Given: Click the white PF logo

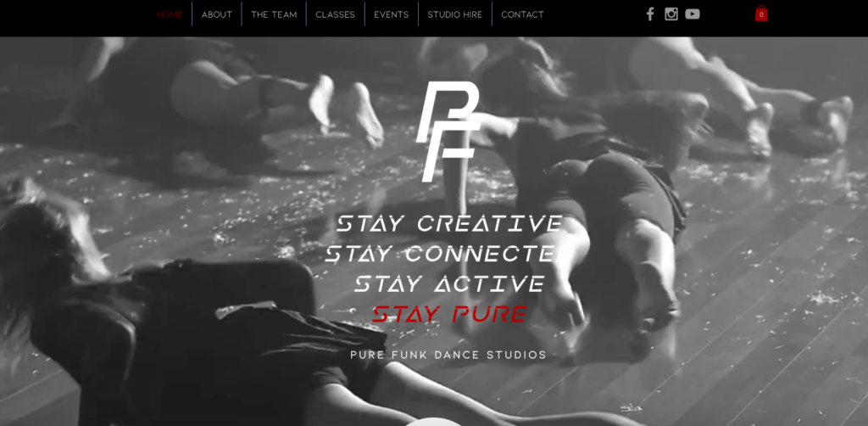Looking at the screenshot, I should click(x=448, y=132).
